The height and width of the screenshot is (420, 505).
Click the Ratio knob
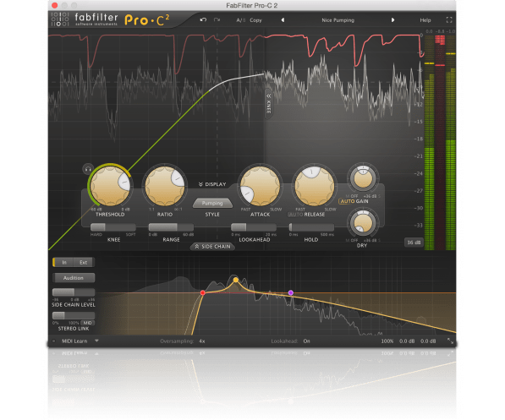tap(165, 186)
